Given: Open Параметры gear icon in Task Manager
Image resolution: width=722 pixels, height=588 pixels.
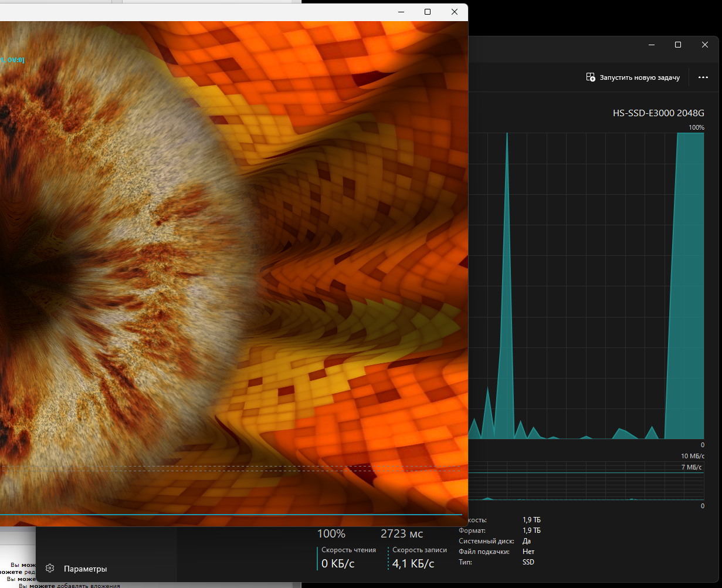Looking at the screenshot, I should coord(50,568).
